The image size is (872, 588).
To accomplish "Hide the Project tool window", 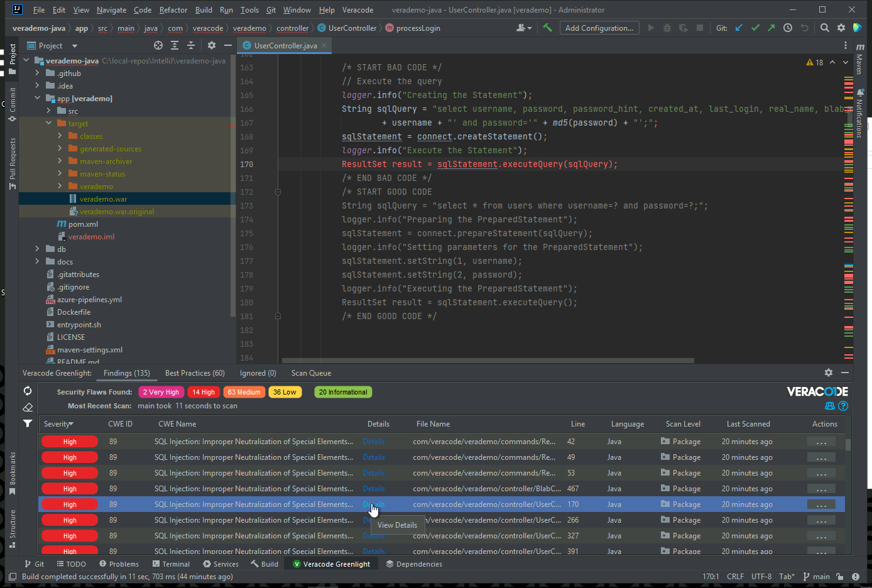I will [228, 45].
